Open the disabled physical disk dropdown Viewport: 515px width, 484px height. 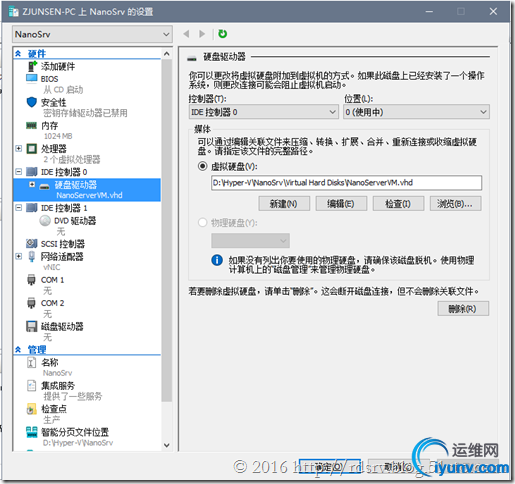tap(250, 240)
